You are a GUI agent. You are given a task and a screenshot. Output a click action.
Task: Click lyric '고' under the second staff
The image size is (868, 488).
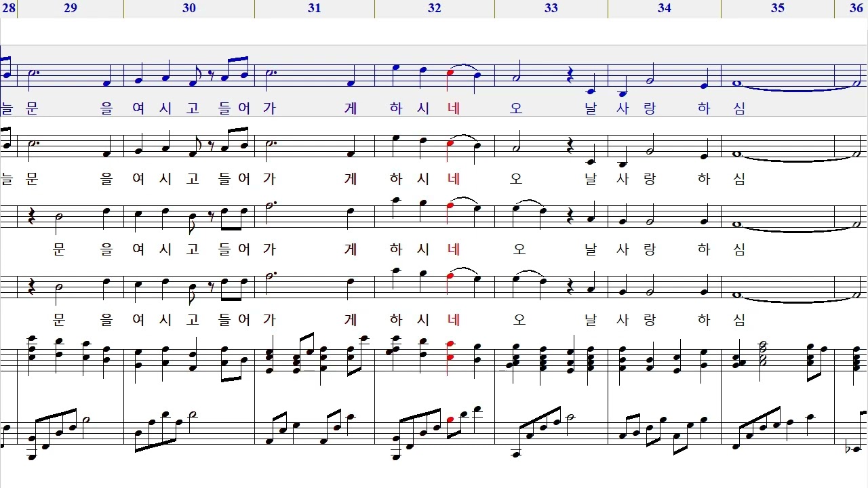click(x=193, y=179)
